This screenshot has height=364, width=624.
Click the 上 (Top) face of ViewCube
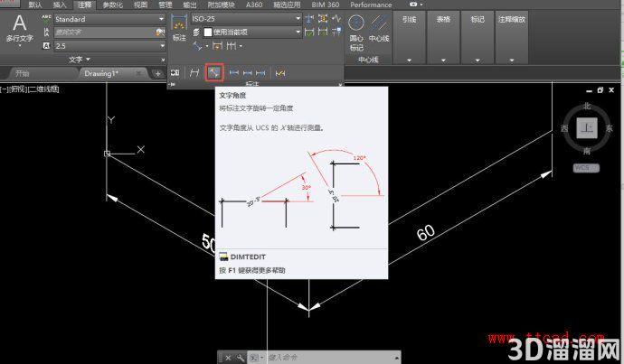click(x=587, y=128)
